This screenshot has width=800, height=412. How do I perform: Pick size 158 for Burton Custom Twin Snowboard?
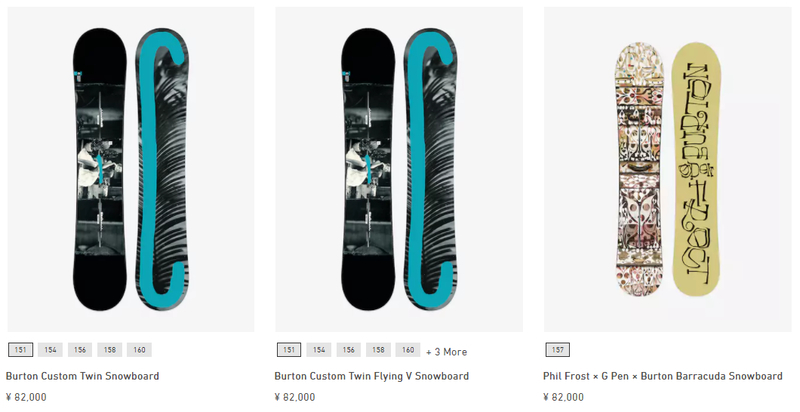point(110,350)
